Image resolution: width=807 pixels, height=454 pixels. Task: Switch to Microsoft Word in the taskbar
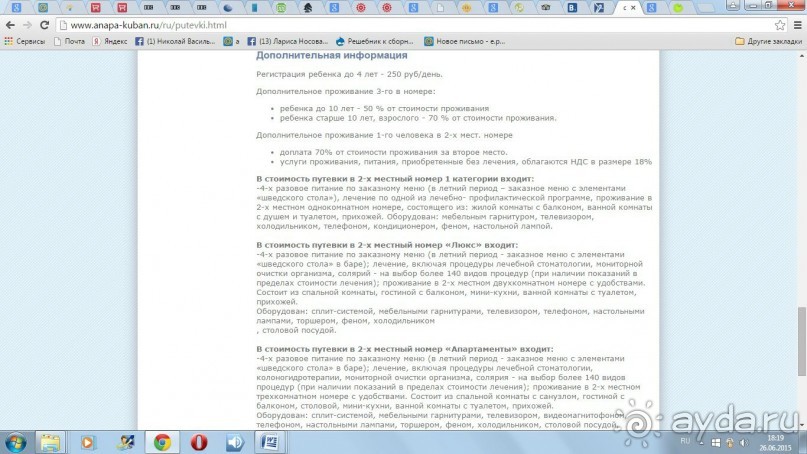point(270,442)
